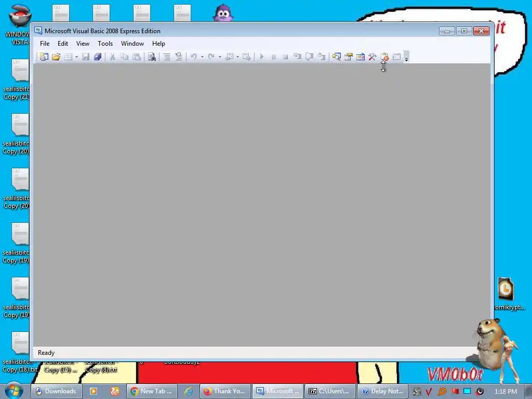Switch to the Downloads taskbar button

pos(56,391)
